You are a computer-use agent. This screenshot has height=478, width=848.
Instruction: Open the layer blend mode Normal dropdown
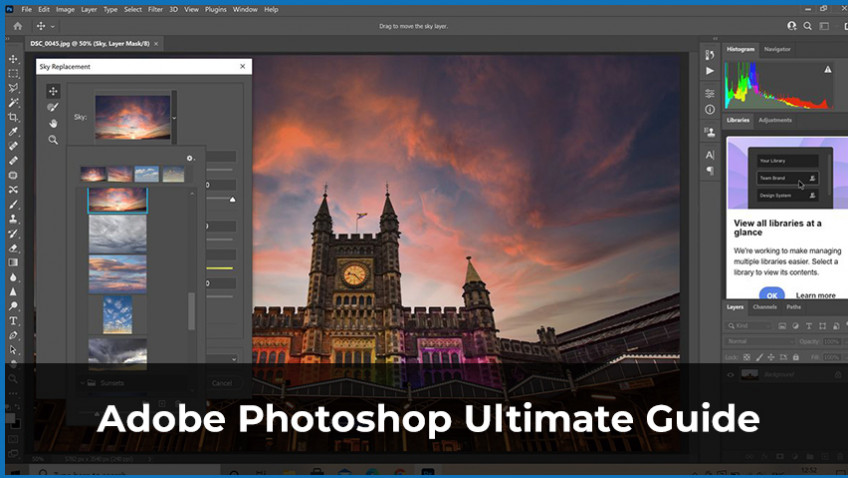pos(760,341)
